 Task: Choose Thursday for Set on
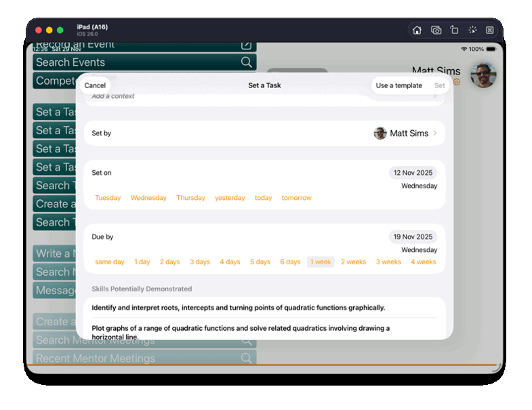pyautogui.click(x=190, y=198)
